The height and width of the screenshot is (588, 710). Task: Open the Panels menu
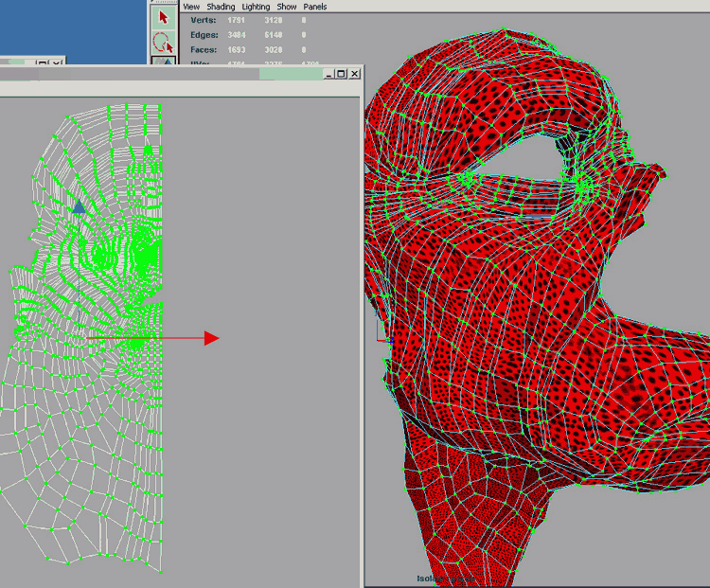pos(315,7)
